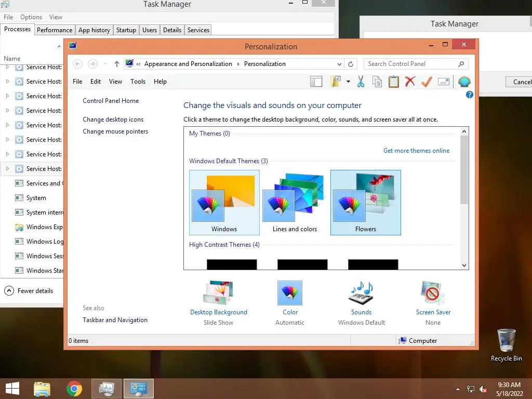Select the Flowers theme
This screenshot has width=532, height=399.
pos(366,203)
